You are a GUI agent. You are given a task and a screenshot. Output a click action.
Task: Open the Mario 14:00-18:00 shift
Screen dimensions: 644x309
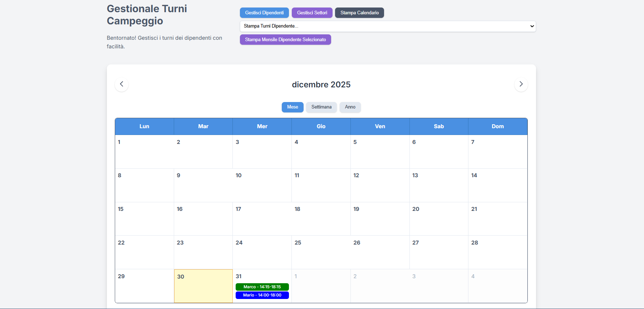pos(262,295)
